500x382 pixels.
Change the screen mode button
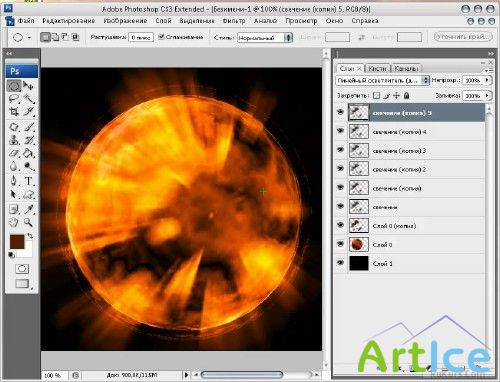tap(22, 284)
